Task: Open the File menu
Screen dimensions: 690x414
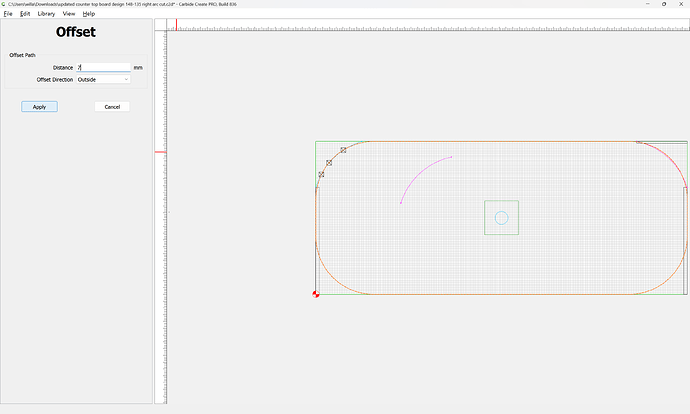Action: coord(8,14)
